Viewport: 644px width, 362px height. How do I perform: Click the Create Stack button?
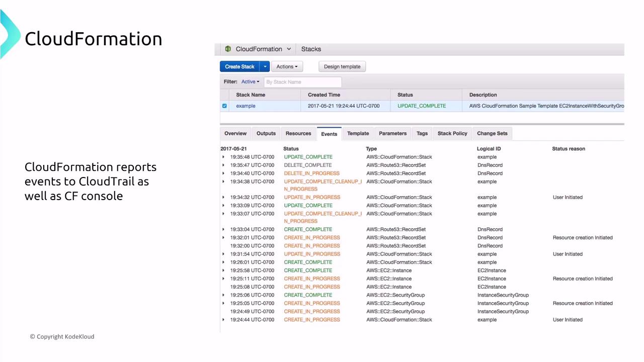pos(239,66)
